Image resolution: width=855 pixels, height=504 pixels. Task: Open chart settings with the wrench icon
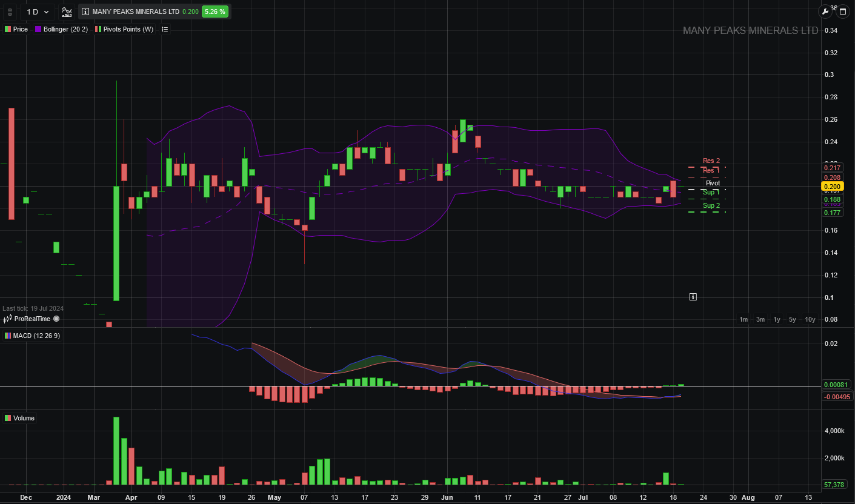click(x=825, y=12)
